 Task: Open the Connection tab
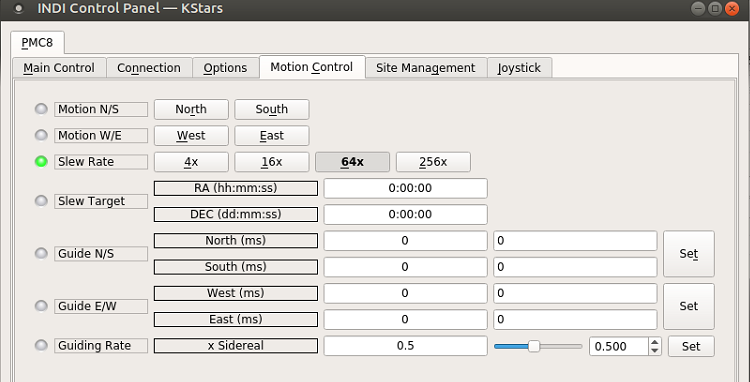[149, 68]
